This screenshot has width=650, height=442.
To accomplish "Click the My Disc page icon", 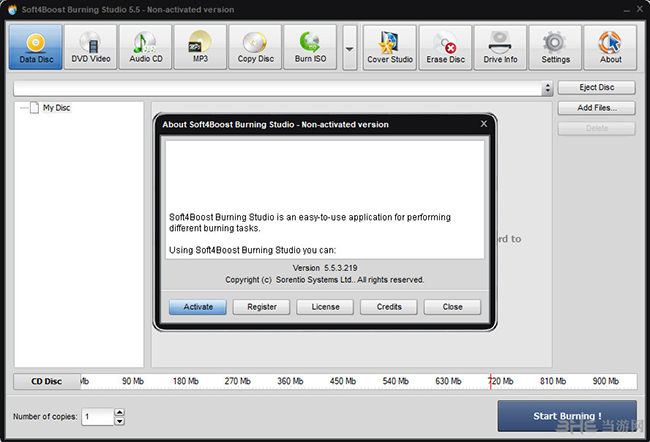I will pyautogui.click(x=35, y=108).
